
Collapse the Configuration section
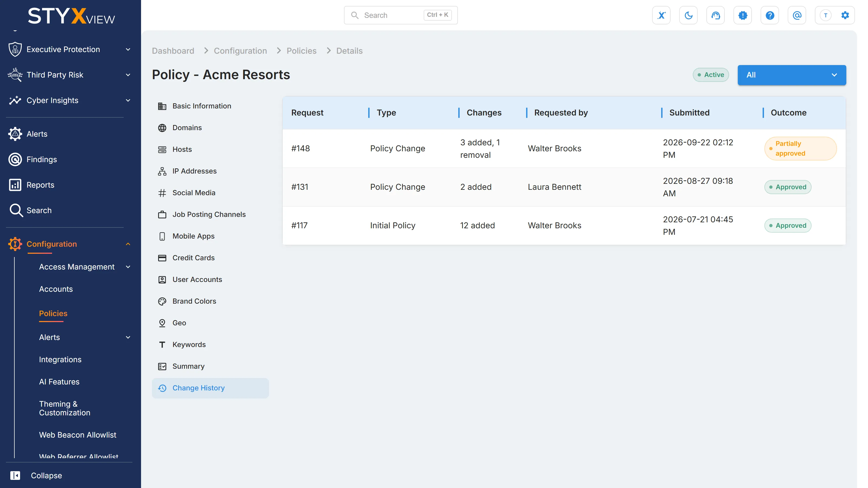point(128,244)
